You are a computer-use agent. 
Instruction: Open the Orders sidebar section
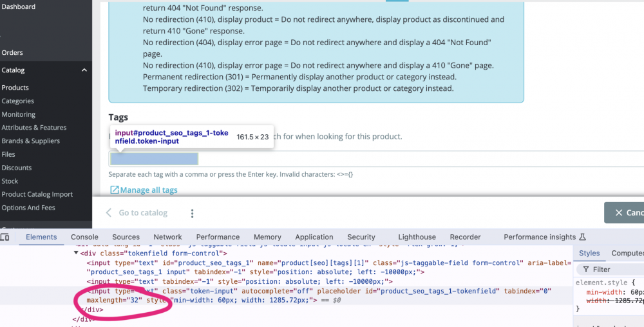12,53
